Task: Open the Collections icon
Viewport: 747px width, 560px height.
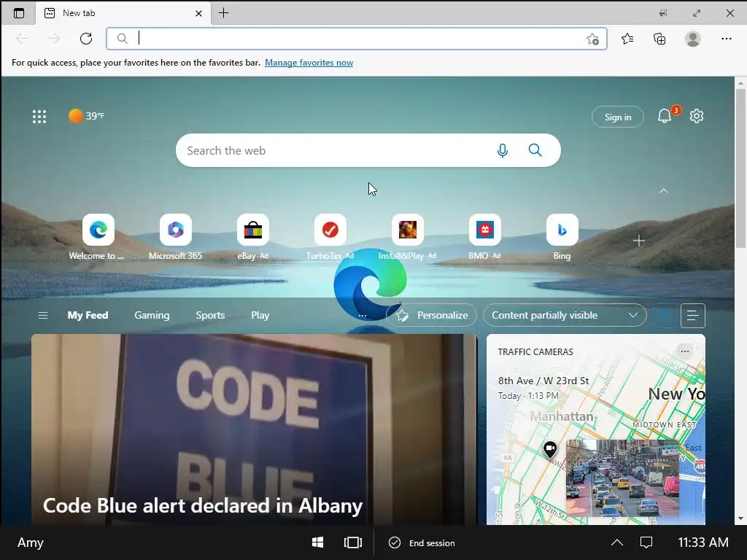Action: (x=659, y=39)
